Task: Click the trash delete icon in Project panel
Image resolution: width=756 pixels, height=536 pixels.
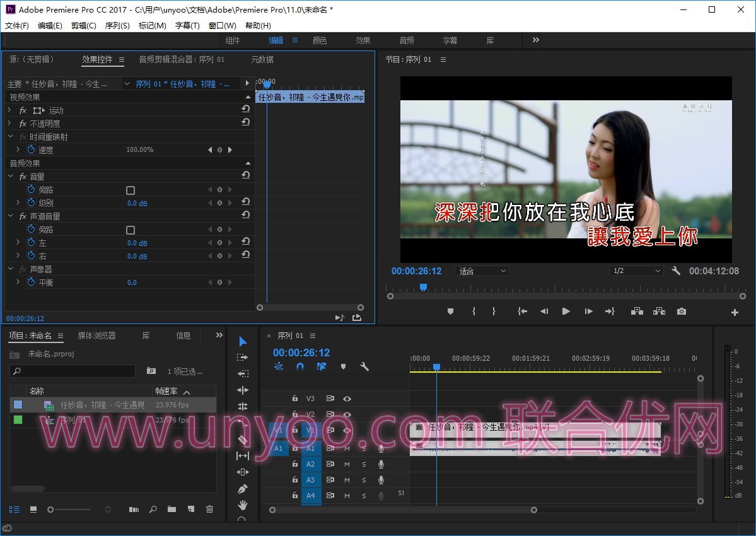Action: click(209, 509)
